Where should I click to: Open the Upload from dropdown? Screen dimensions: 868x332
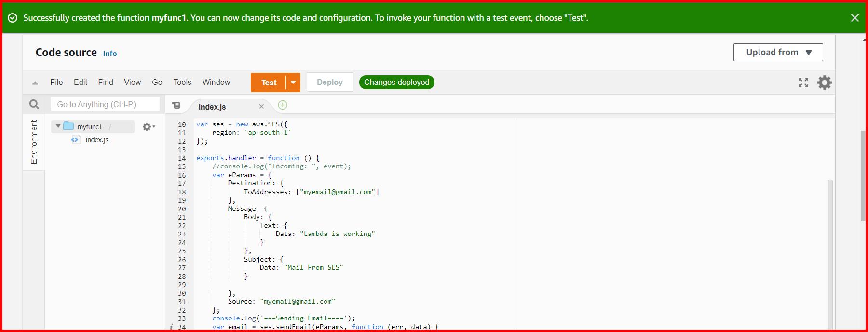pyautogui.click(x=778, y=52)
